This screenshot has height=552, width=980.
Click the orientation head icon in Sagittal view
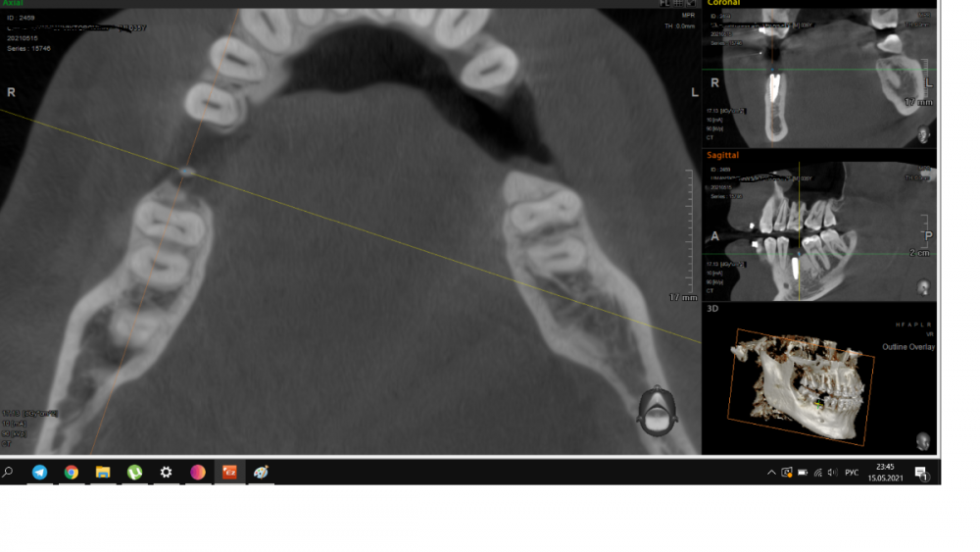922,287
